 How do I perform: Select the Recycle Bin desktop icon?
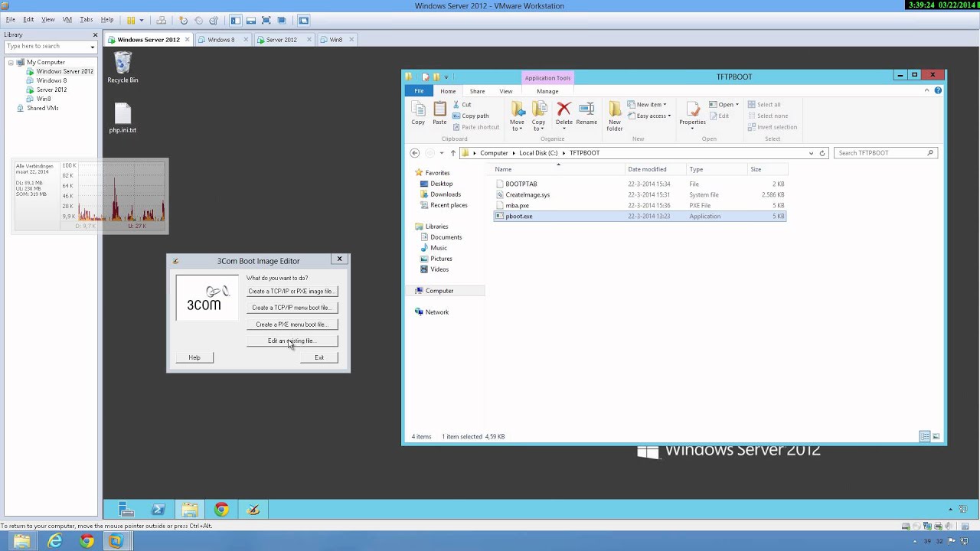pos(122,67)
